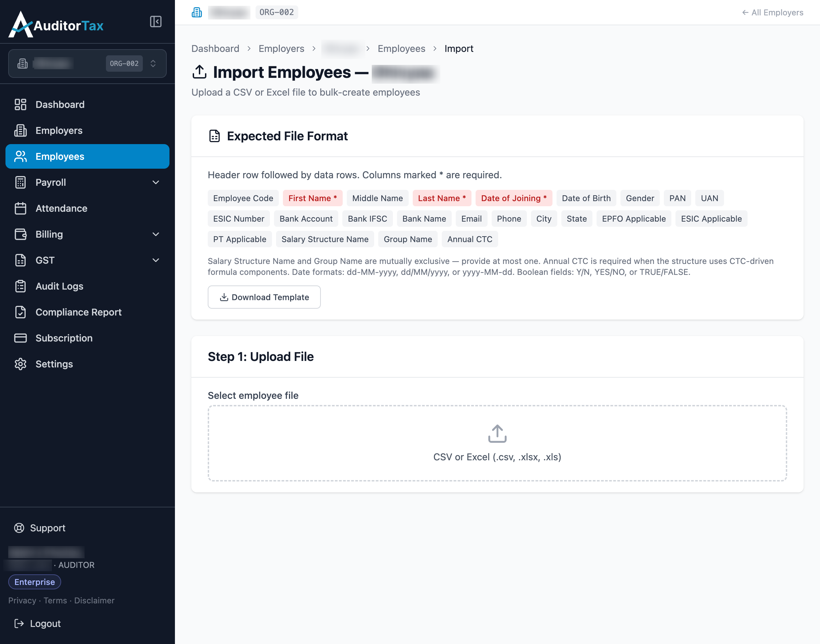Click the Date of Joining * column chip
820x644 pixels.
click(x=514, y=198)
